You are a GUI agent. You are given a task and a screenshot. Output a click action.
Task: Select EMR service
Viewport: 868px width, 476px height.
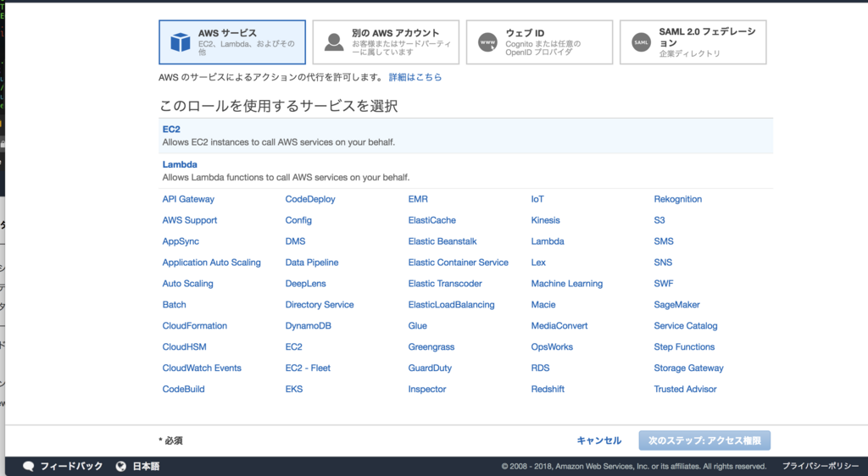click(418, 199)
